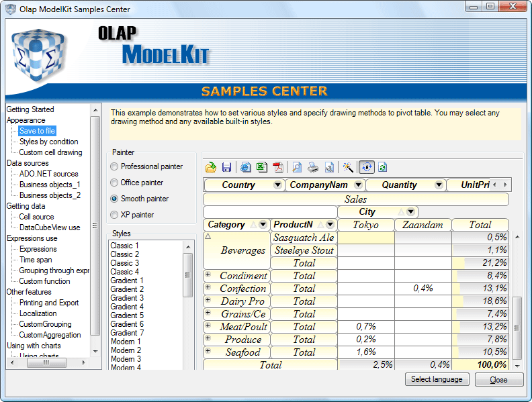Save the pivot table to disk
The image size is (532, 402).
[226, 167]
